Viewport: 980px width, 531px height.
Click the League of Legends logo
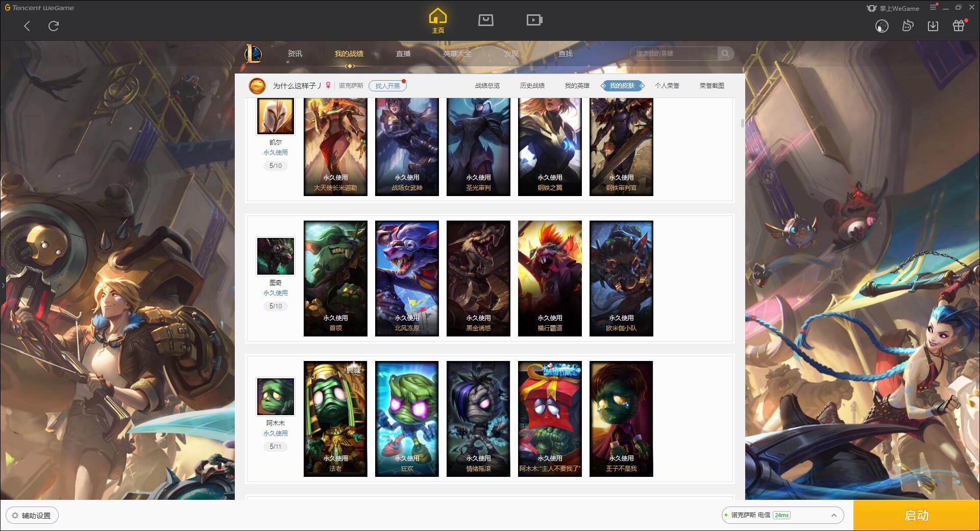pyautogui.click(x=253, y=54)
